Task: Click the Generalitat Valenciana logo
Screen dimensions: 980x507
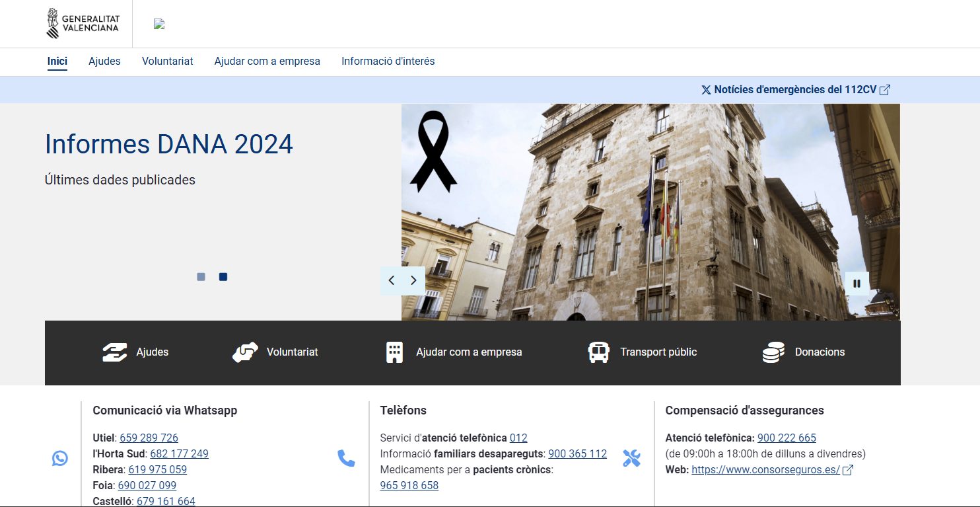Action: coord(83,24)
